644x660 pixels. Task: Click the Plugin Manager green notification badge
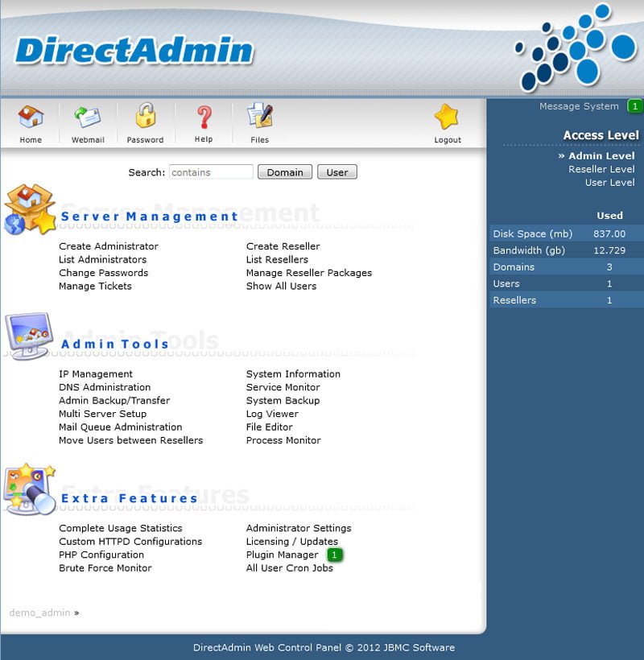point(334,555)
